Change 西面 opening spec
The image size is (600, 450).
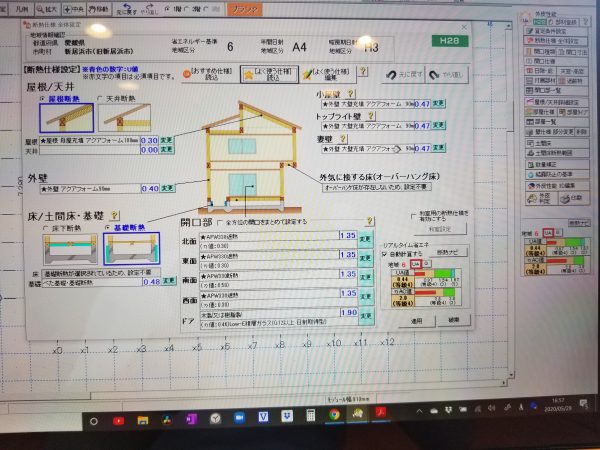click(x=366, y=297)
